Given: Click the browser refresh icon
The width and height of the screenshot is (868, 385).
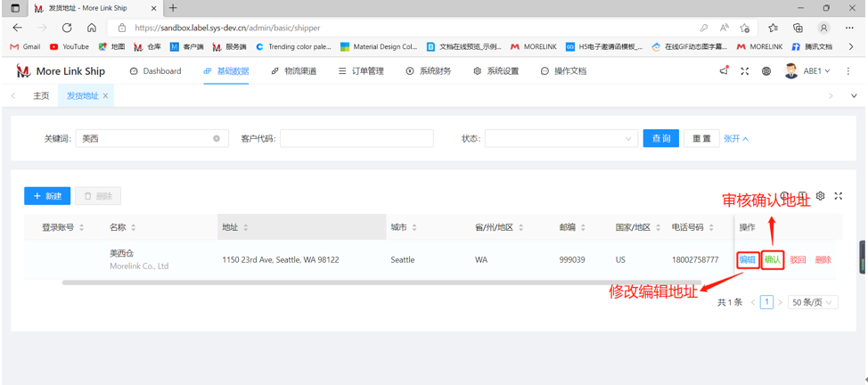Looking at the screenshot, I should coord(67,28).
